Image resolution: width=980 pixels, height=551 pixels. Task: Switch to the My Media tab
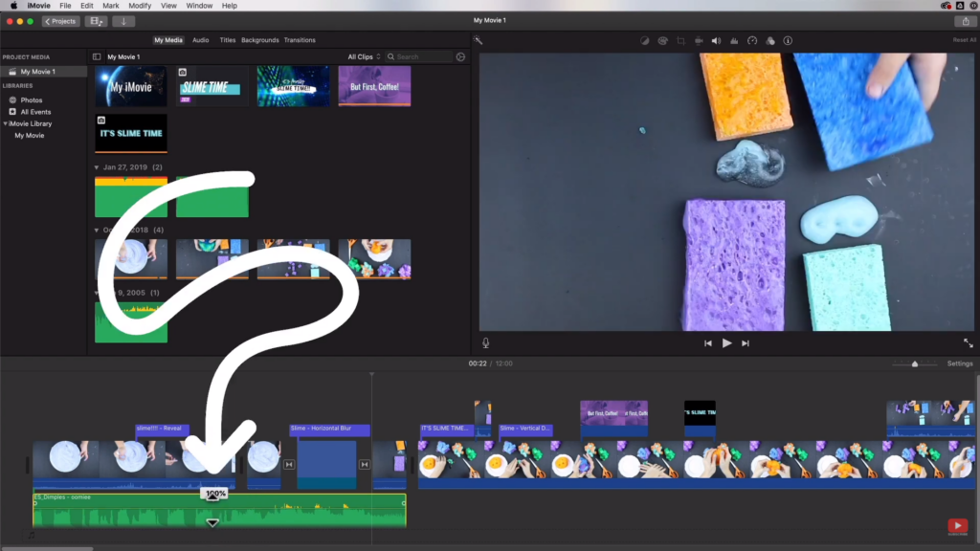point(168,40)
